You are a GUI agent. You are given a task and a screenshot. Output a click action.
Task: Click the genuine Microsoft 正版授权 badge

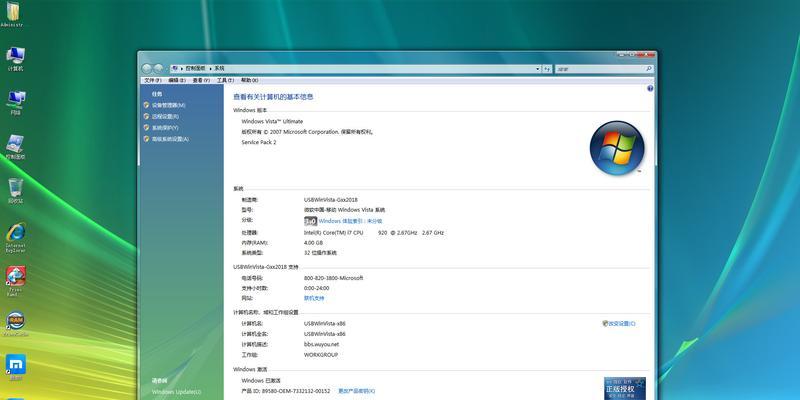pos(625,389)
